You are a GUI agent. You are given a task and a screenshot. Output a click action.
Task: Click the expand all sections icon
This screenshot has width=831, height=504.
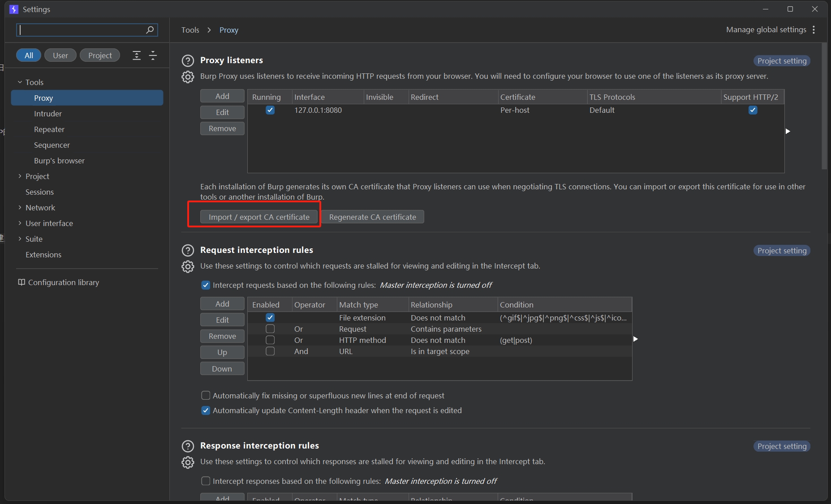coord(137,56)
